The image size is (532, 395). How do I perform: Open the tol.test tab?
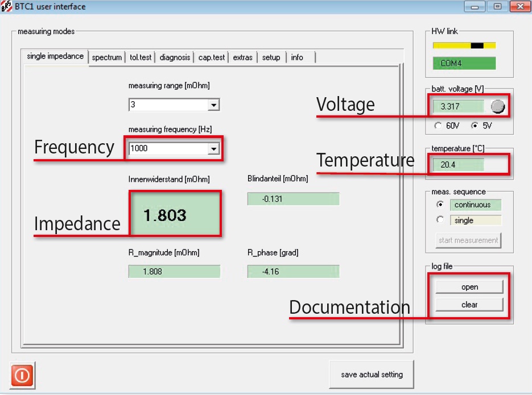point(141,57)
